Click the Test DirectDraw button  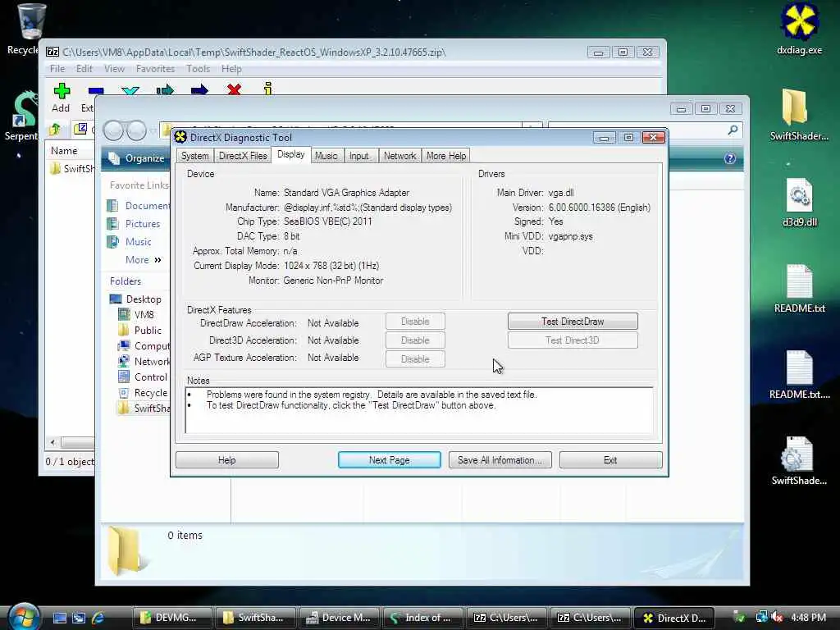573,322
